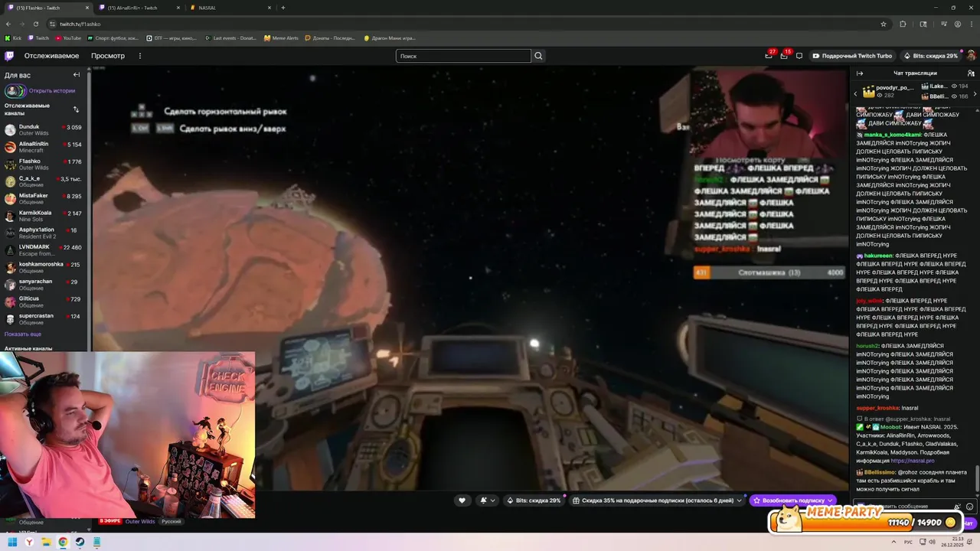The image size is (980, 551).
Task: Open the inbox icon showing badge 15
Action: point(784,56)
